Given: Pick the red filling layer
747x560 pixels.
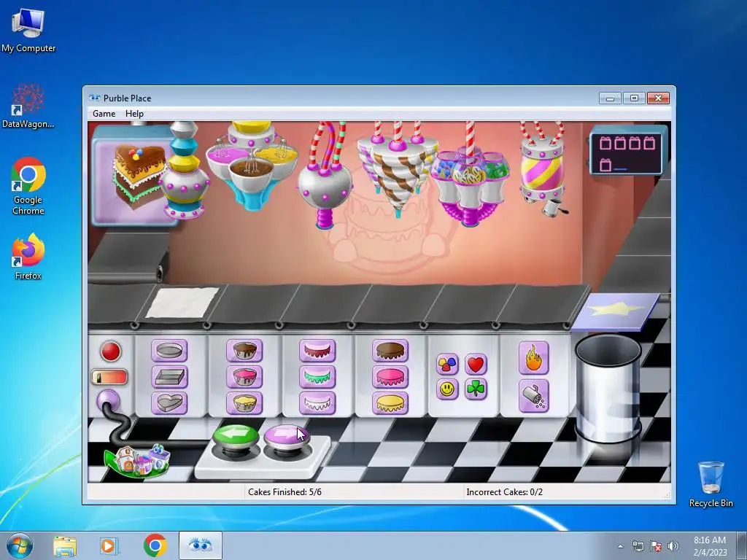Looking at the screenshot, I should coord(317,351).
